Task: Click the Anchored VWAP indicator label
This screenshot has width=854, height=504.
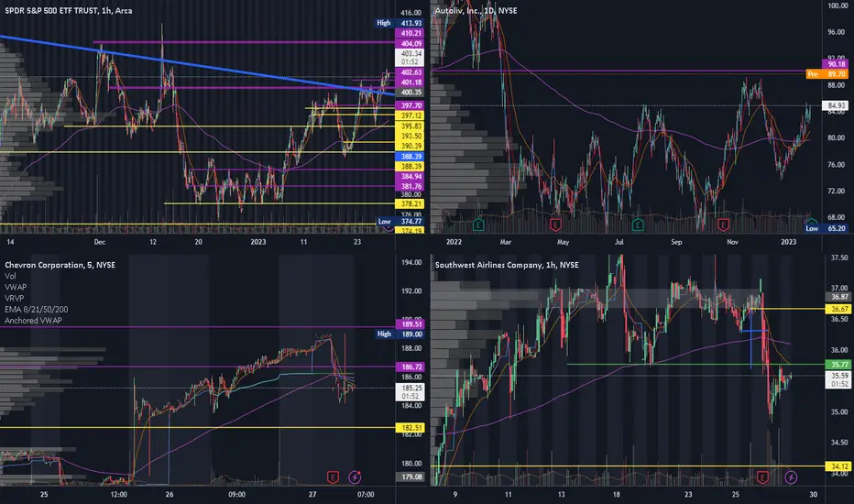Action: point(33,321)
